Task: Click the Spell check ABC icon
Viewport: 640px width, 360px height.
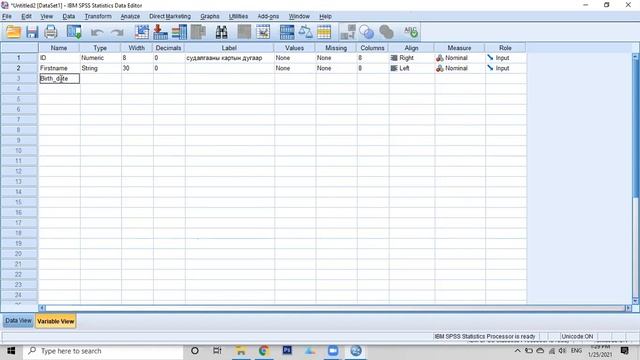Action: pyautogui.click(x=410, y=32)
